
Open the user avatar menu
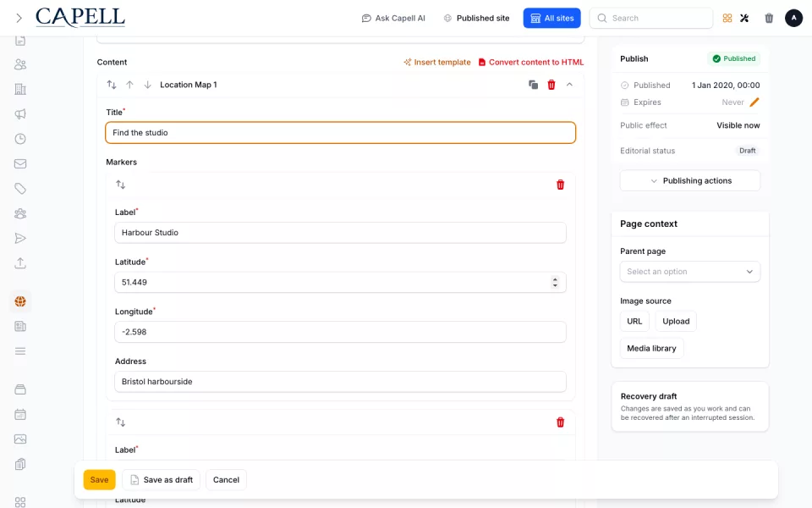(794, 18)
